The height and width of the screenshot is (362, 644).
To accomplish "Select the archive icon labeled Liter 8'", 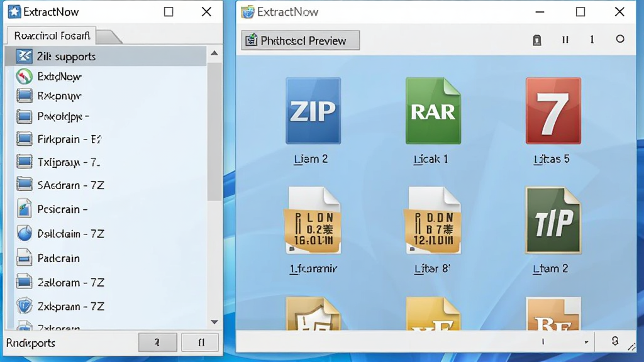I will (433, 221).
